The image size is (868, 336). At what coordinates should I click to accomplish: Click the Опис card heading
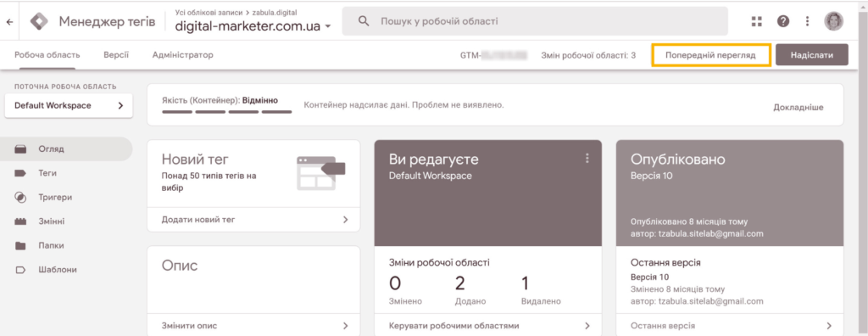180,266
